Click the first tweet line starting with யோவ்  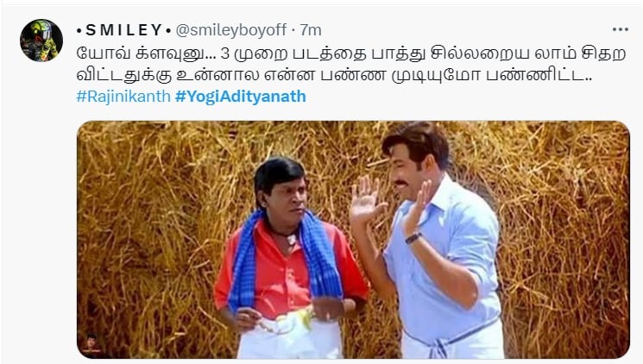tap(351, 53)
